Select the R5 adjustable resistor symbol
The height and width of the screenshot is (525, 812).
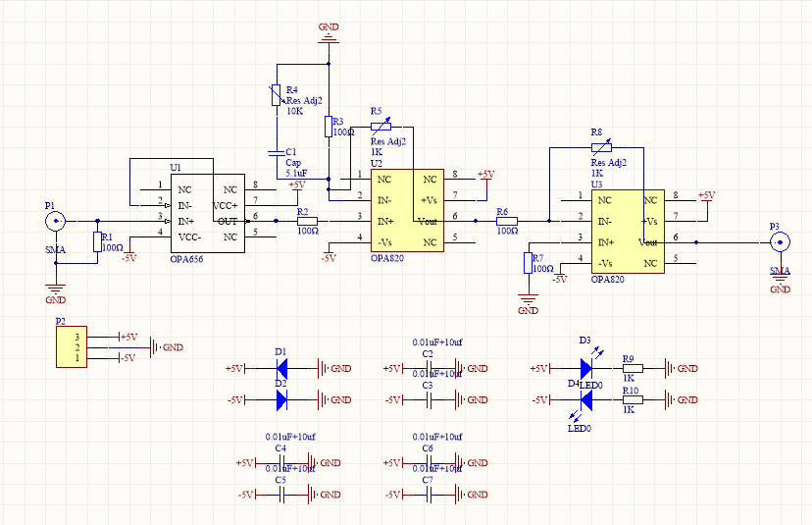pos(381,126)
